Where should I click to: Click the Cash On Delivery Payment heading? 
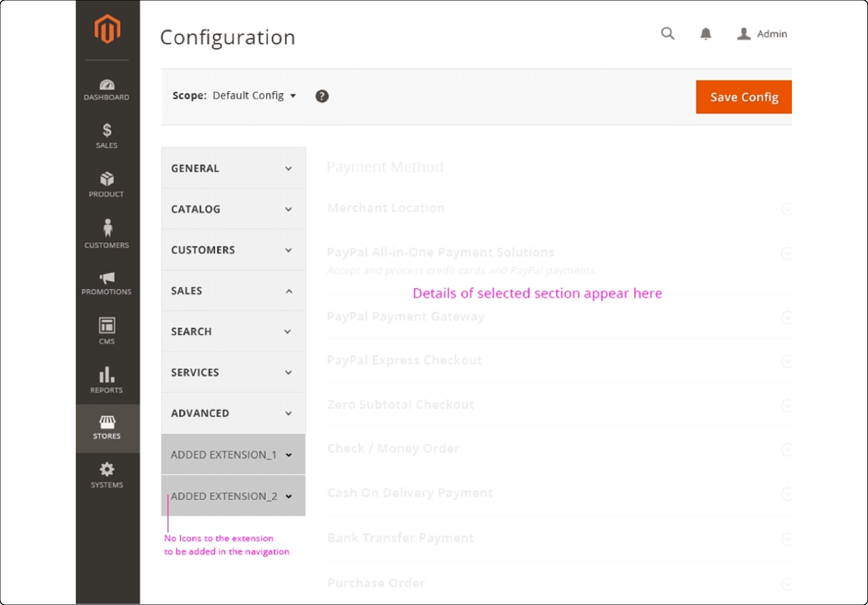[x=410, y=493]
